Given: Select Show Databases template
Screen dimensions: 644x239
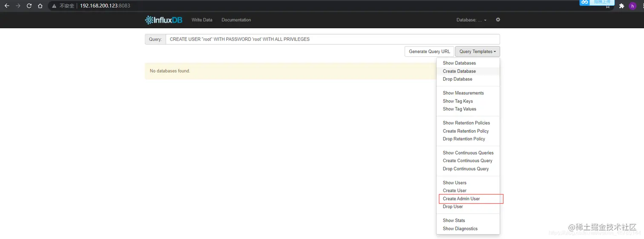Looking at the screenshot, I should [468, 63].
